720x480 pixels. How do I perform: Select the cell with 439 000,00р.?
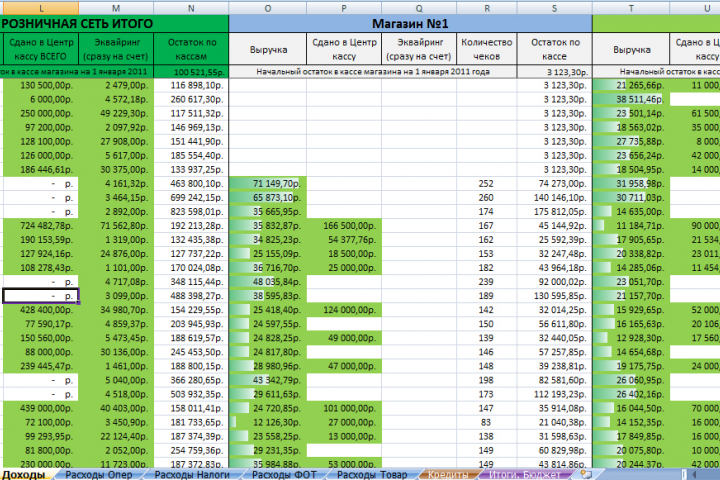(x=41, y=408)
